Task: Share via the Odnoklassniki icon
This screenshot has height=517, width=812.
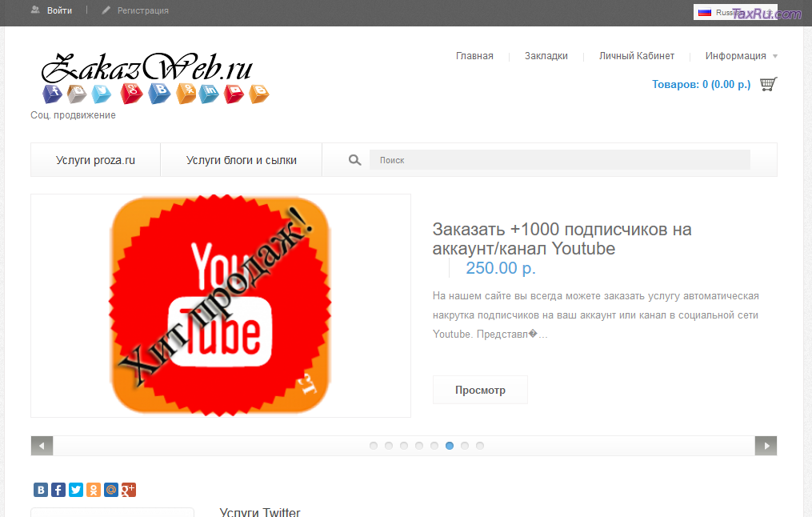Action: 94,490
